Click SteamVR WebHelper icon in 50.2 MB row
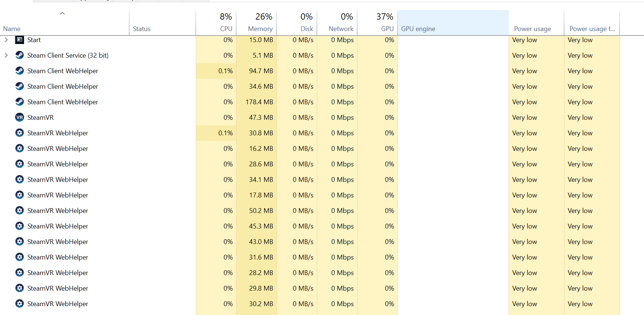644x315 pixels. click(20, 210)
